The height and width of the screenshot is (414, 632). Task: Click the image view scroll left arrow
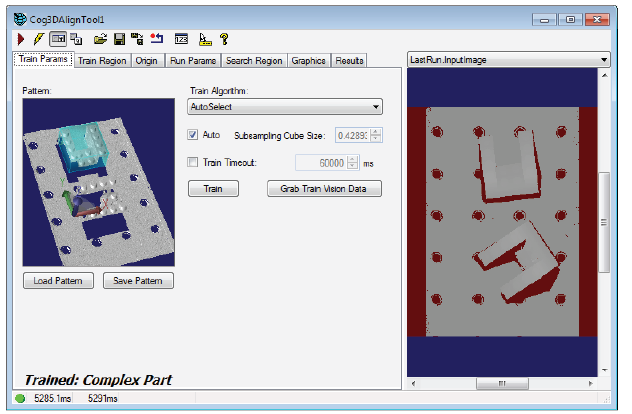(x=414, y=383)
